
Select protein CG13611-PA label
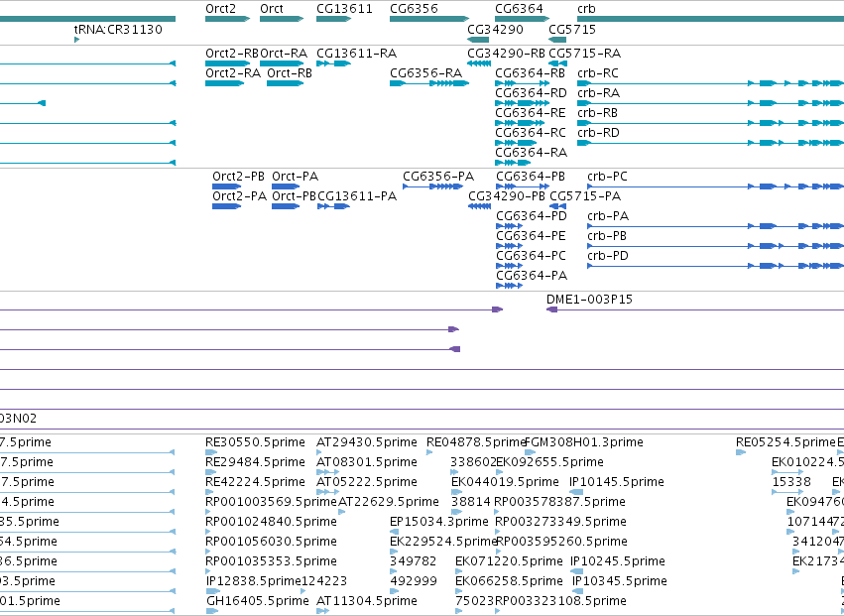pyautogui.click(x=357, y=196)
